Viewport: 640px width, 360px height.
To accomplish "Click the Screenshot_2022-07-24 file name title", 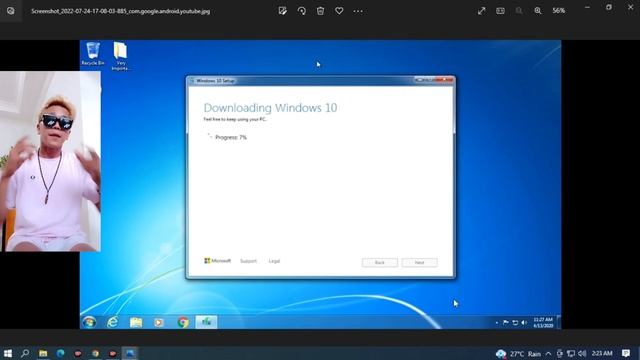I will coord(120,11).
